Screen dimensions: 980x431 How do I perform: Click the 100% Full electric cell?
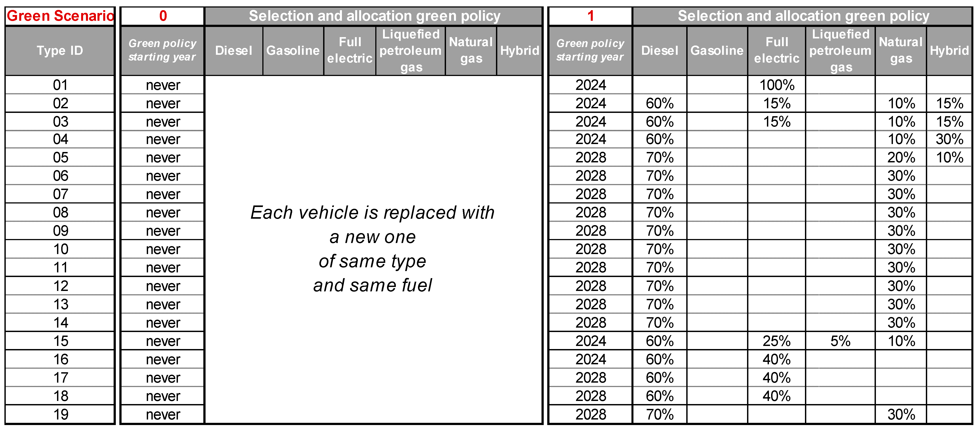pos(776,85)
